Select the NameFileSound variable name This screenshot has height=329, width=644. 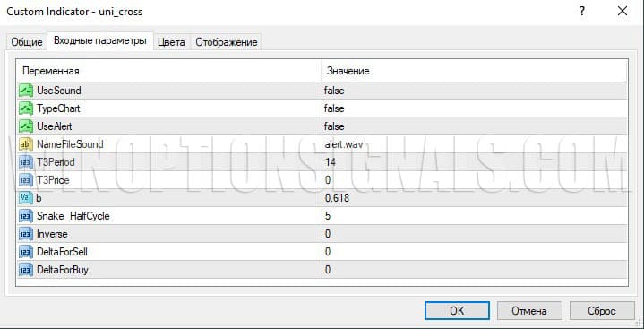pyautogui.click(x=70, y=144)
